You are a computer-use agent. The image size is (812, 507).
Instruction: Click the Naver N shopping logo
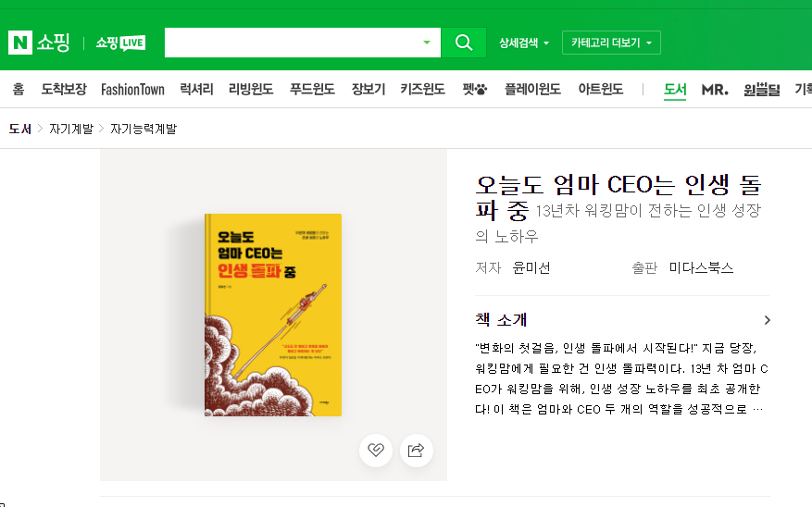[x=39, y=43]
